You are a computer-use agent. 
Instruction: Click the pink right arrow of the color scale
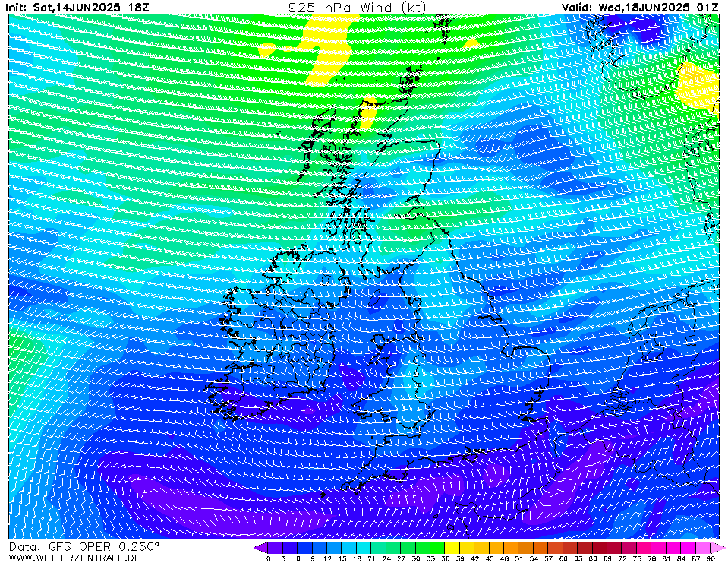coord(717,547)
